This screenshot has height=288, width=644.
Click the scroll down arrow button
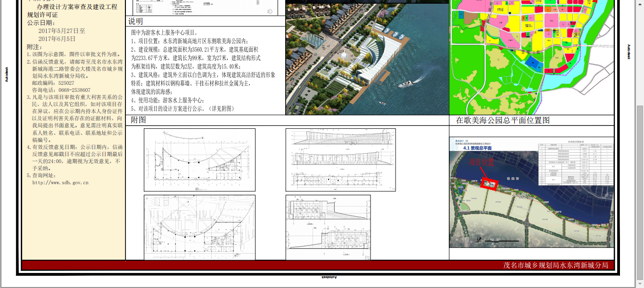[x=640, y=285]
